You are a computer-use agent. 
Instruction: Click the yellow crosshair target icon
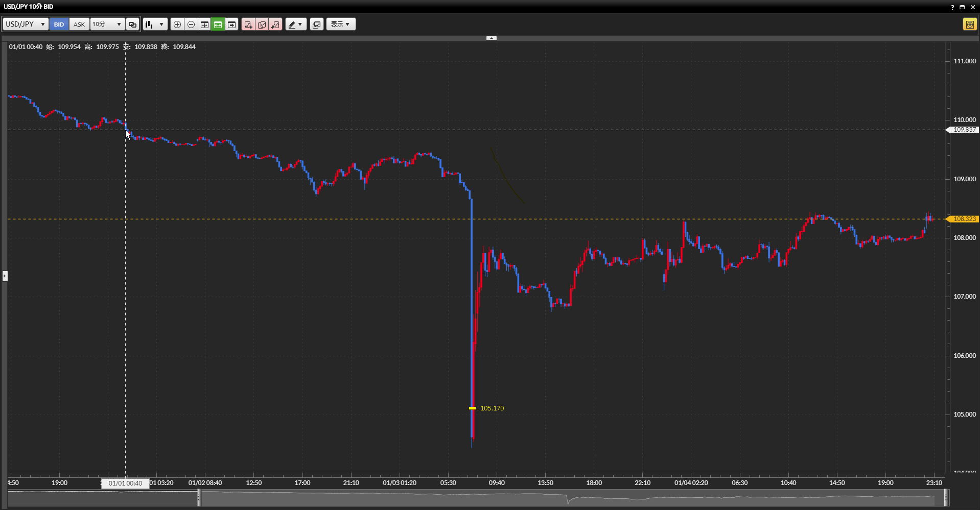point(969,25)
